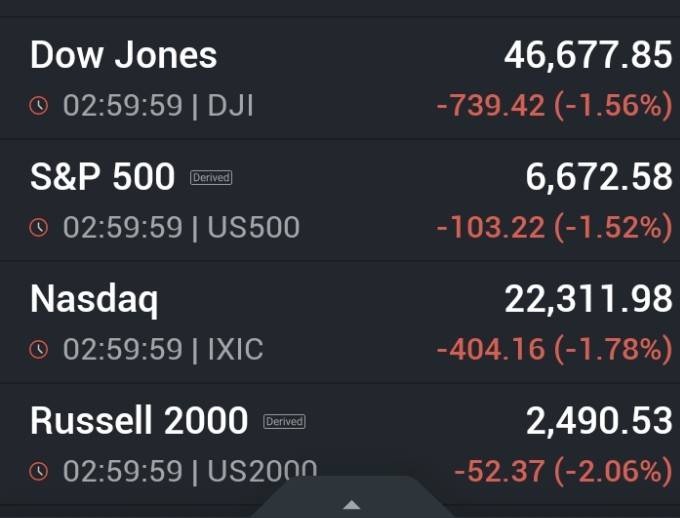
Task: Open the Dow Jones index details
Action: point(340,78)
